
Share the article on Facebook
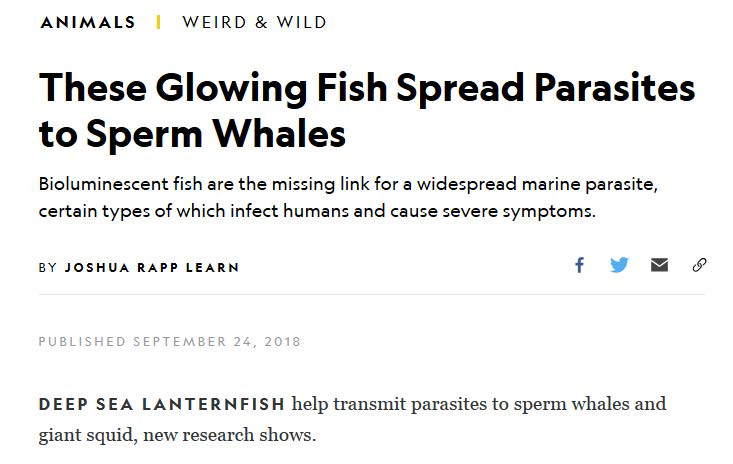click(x=580, y=265)
